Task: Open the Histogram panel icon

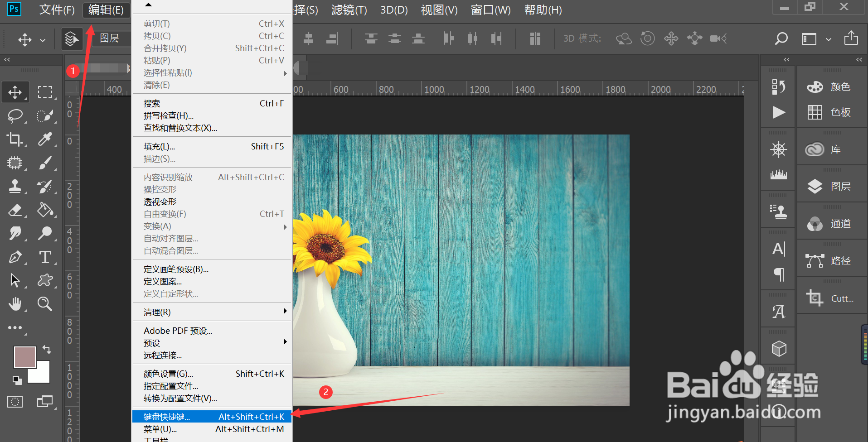Action: pos(778,175)
